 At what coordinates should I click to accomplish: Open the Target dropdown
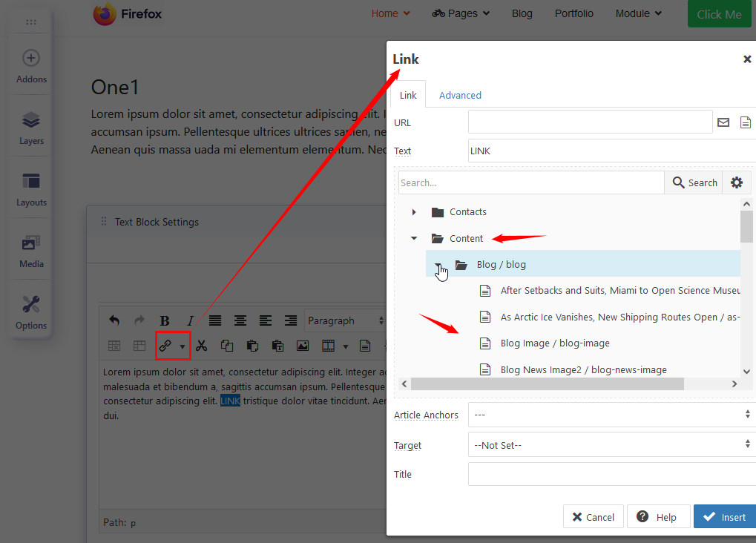click(611, 445)
